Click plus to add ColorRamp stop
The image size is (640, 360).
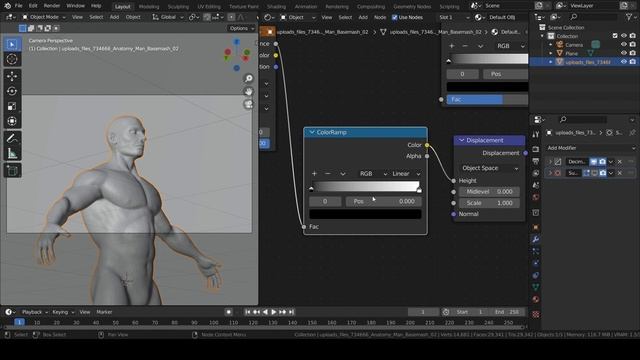314,173
